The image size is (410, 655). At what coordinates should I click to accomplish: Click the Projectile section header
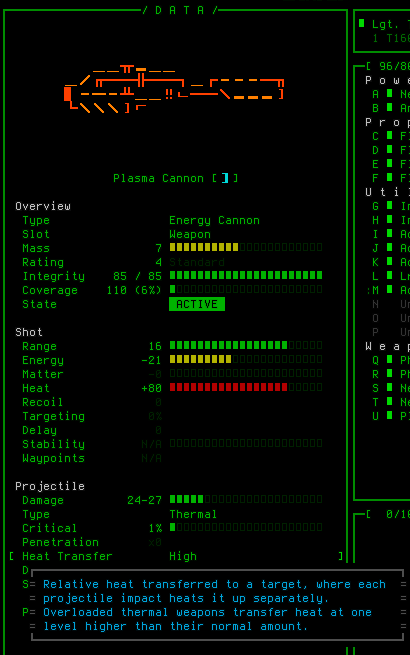click(x=50, y=486)
